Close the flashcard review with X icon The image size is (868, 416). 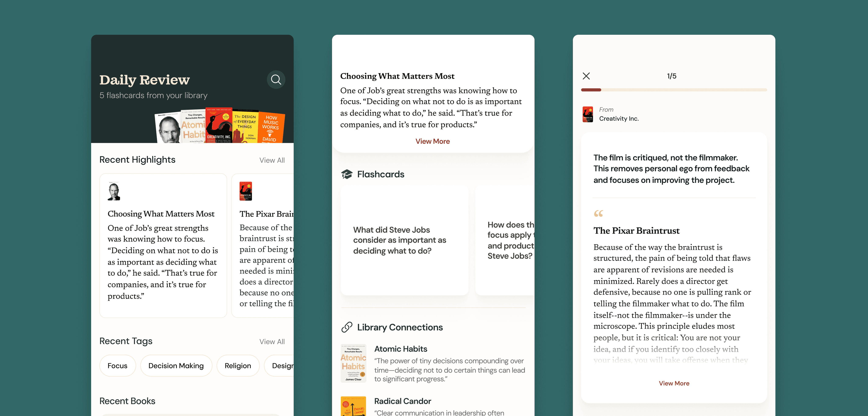(586, 76)
